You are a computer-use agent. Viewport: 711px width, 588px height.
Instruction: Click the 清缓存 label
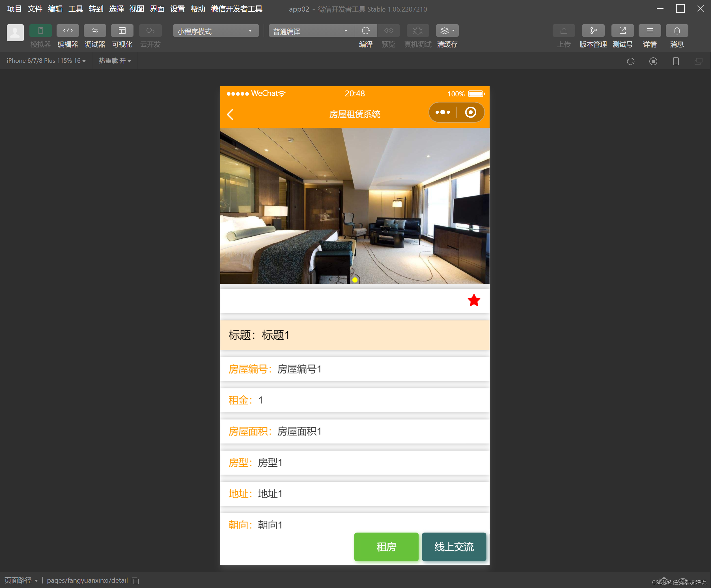click(447, 44)
